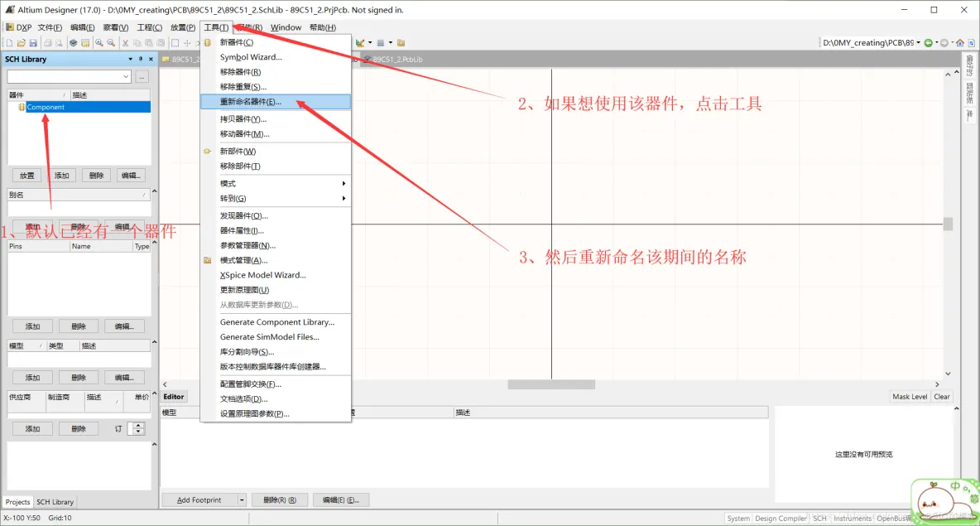Pin the SCH Library panel

141,59
